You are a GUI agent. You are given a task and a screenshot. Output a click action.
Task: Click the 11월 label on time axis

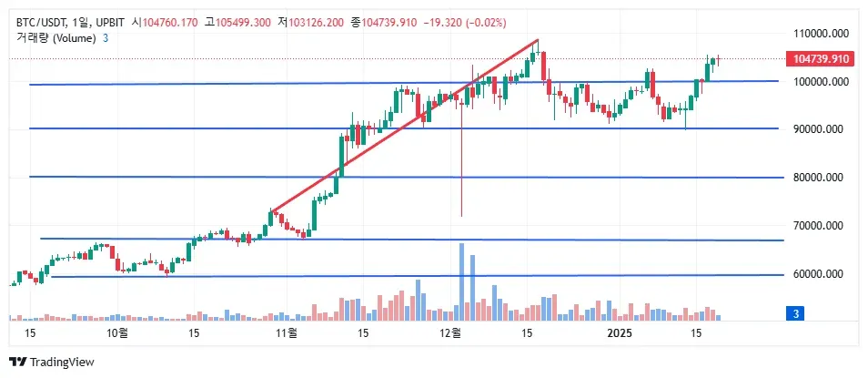286,334
